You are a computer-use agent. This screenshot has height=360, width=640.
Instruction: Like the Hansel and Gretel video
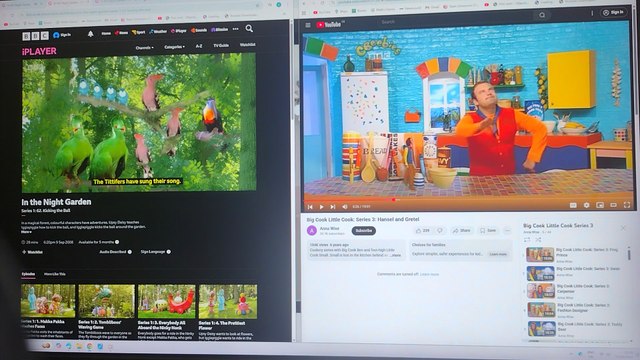coord(422,231)
